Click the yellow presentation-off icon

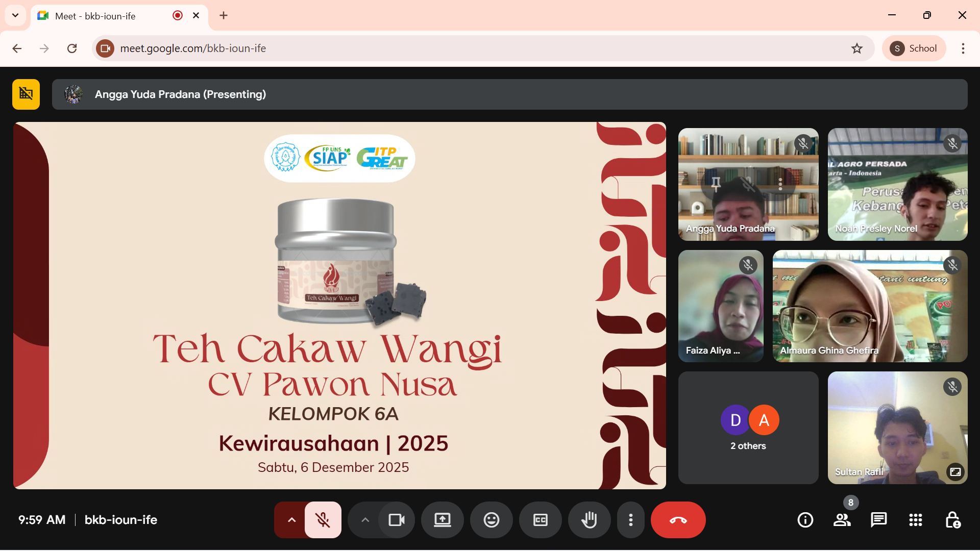pyautogui.click(x=26, y=94)
